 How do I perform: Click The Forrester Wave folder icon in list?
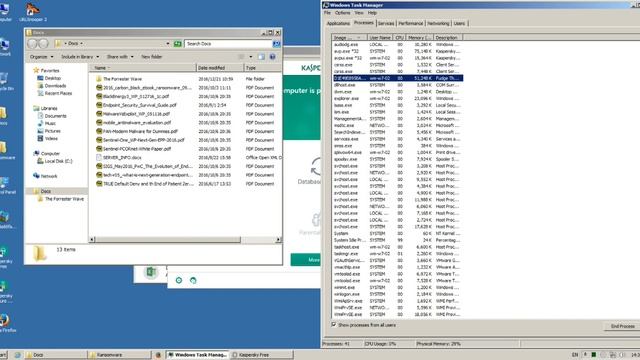(99, 79)
